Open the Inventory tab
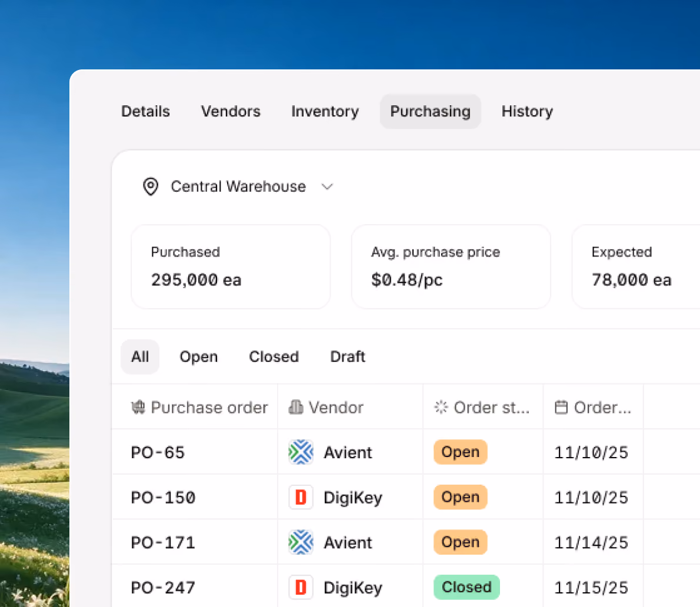700x607 pixels. point(325,111)
